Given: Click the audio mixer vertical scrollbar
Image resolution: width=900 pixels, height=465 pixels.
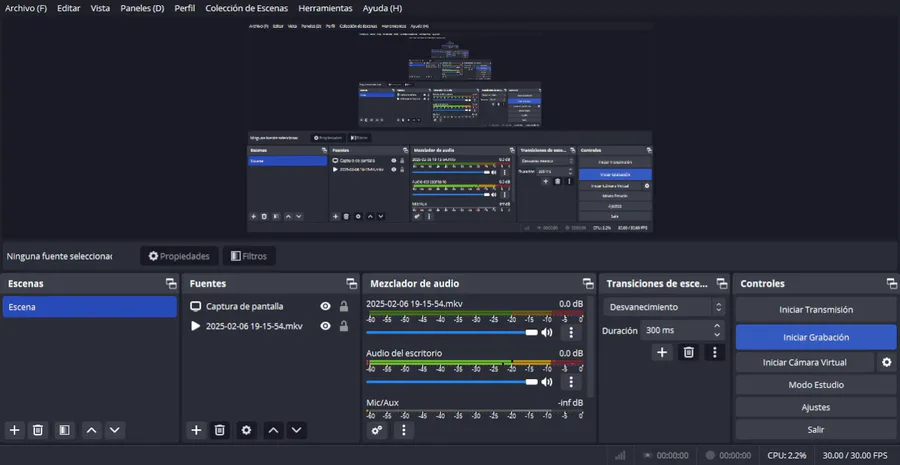Looking at the screenshot, I should (590, 347).
